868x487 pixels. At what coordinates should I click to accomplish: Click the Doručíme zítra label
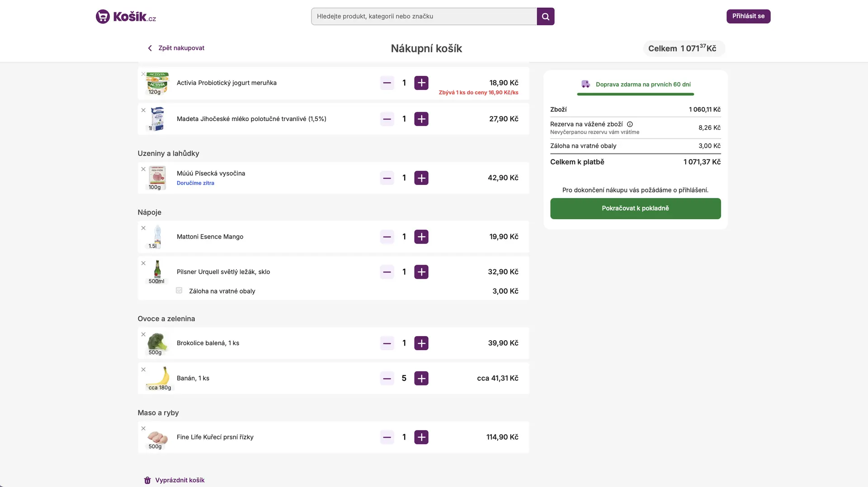[x=195, y=183]
